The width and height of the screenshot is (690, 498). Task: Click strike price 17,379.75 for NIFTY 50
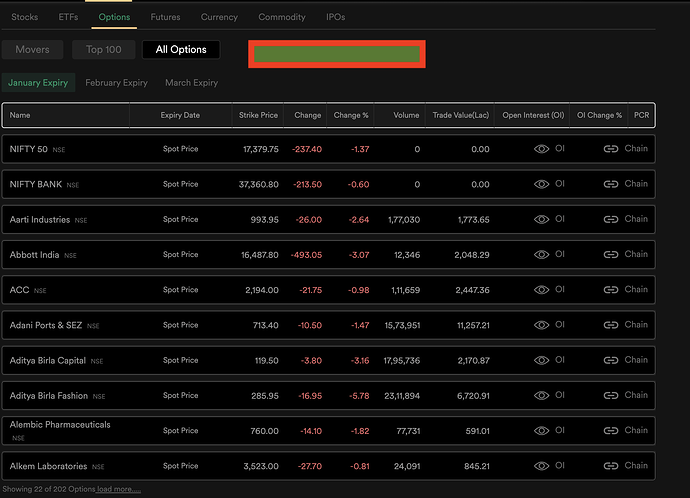[x=261, y=149]
